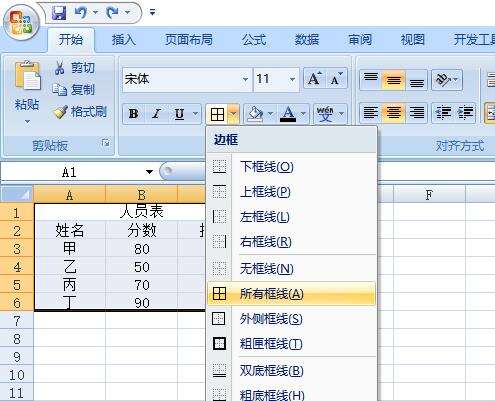Select column F header

tap(429, 195)
